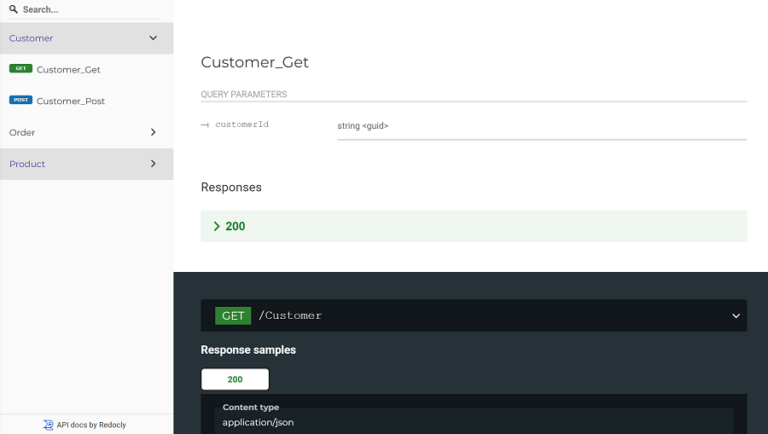Click the GET badge beside Customer_Get

pyautogui.click(x=20, y=69)
